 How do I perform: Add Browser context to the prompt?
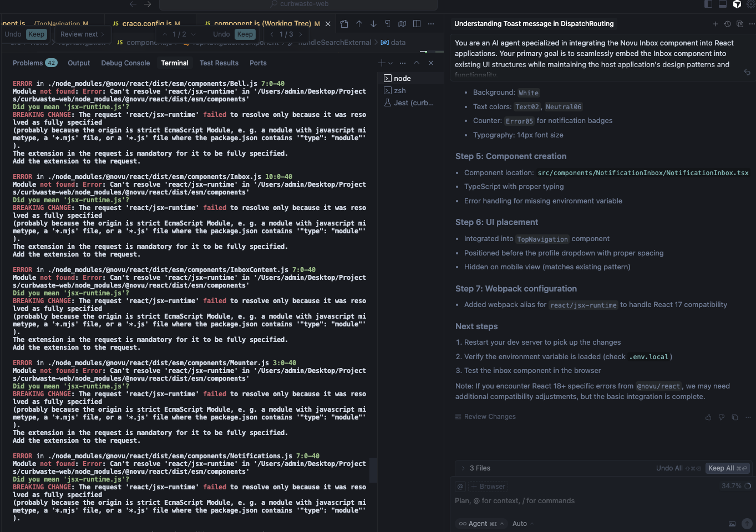[488, 487]
